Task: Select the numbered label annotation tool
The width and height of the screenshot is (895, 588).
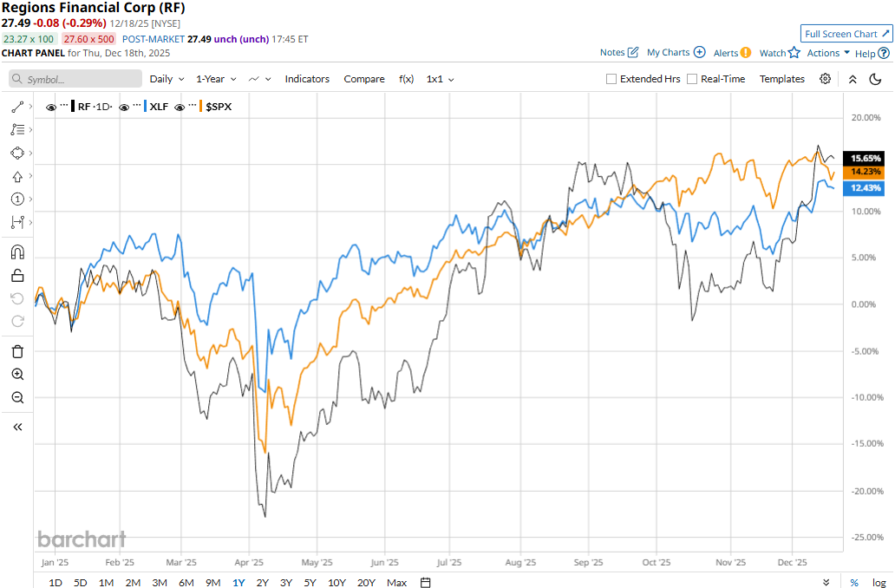Action: [17, 199]
